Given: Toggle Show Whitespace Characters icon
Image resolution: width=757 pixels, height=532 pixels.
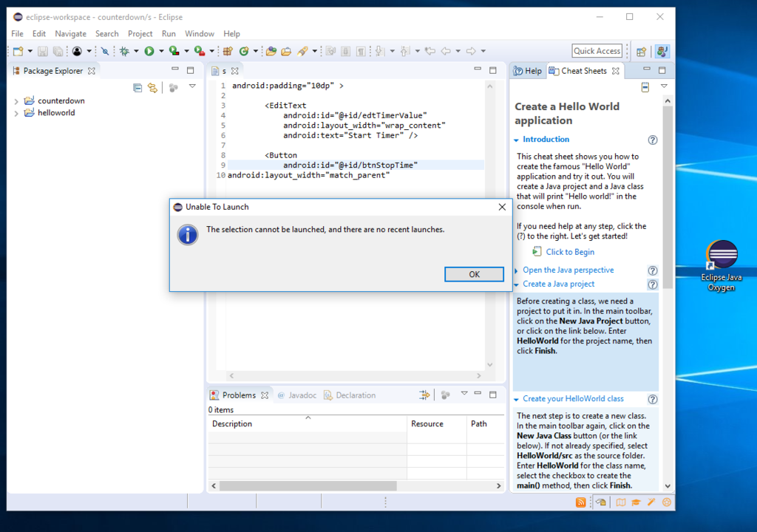Looking at the screenshot, I should (361, 51).
